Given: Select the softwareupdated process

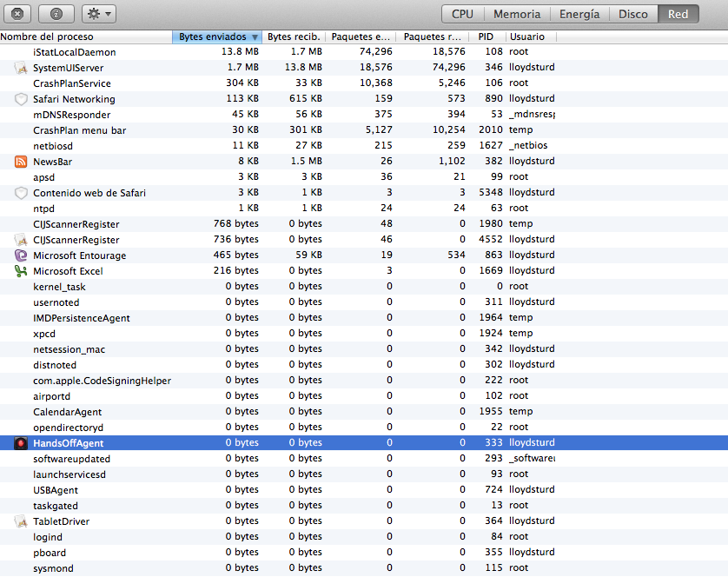Looking at the screenshot, I should pos(364,459).
